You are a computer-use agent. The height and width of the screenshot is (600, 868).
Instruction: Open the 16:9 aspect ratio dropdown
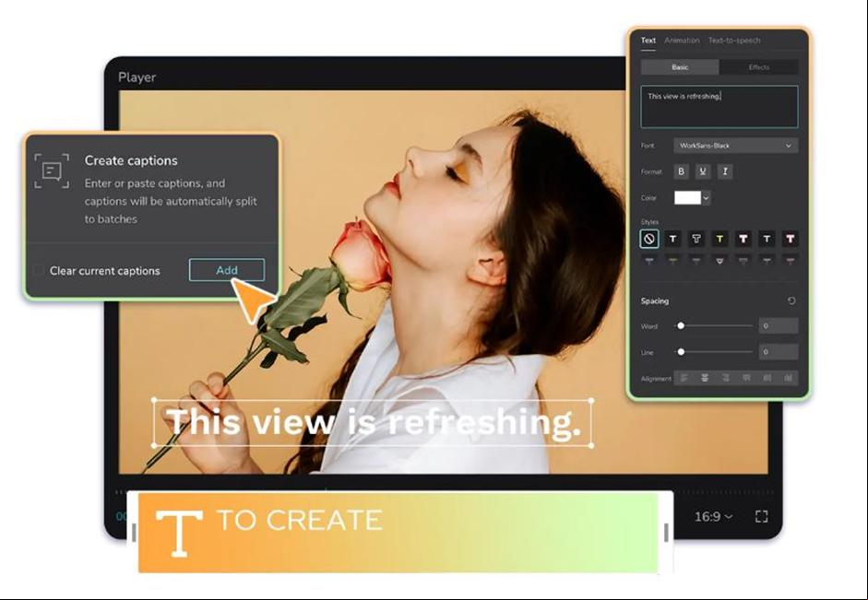tap(714, 516)
